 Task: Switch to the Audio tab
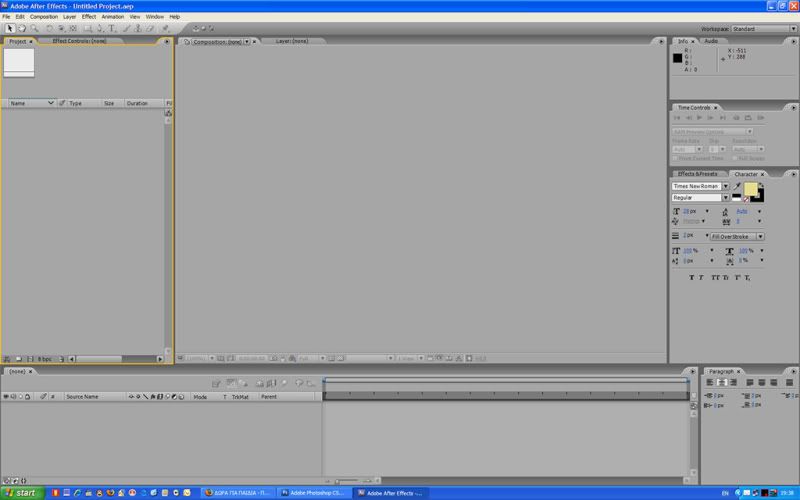711,41
